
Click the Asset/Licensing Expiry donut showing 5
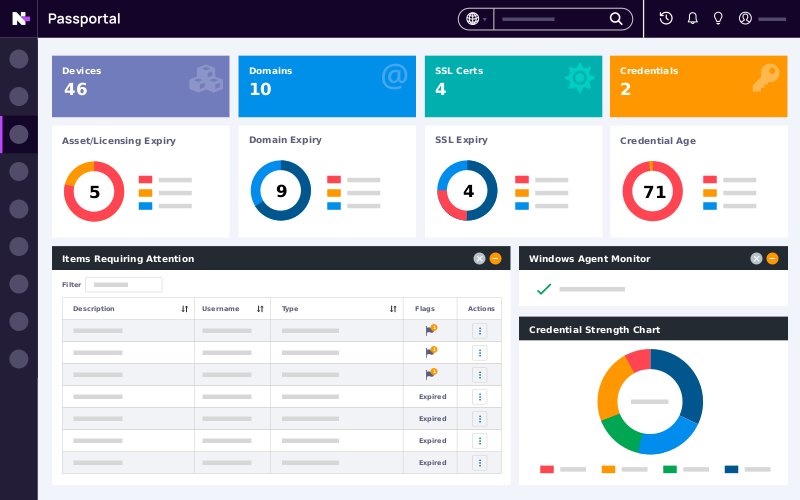click(94, 191)
